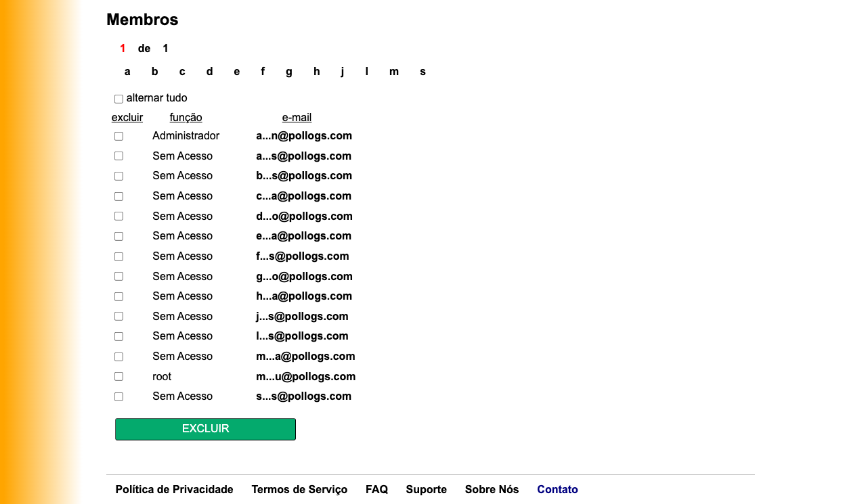Click the green EXCLUIR button
864x504 pixels.
[205, 429]
